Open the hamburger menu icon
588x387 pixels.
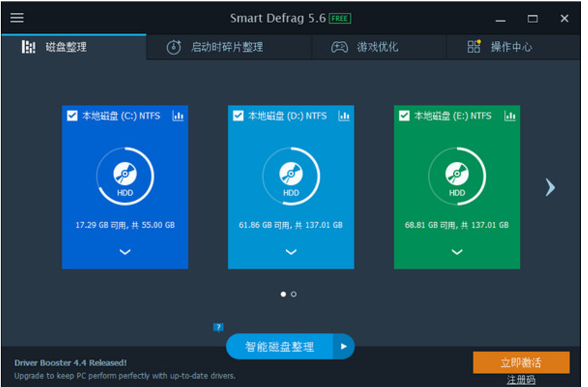pos(16,18)
